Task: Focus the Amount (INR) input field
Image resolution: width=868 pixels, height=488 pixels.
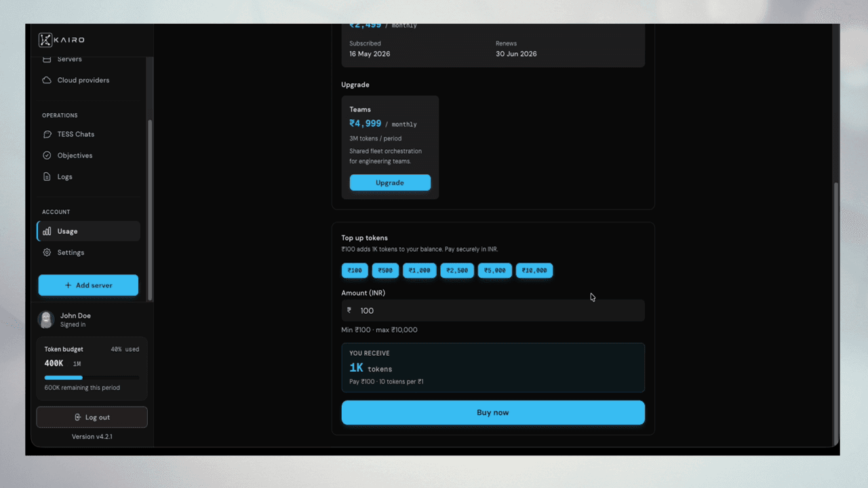Action: (493, 310)
